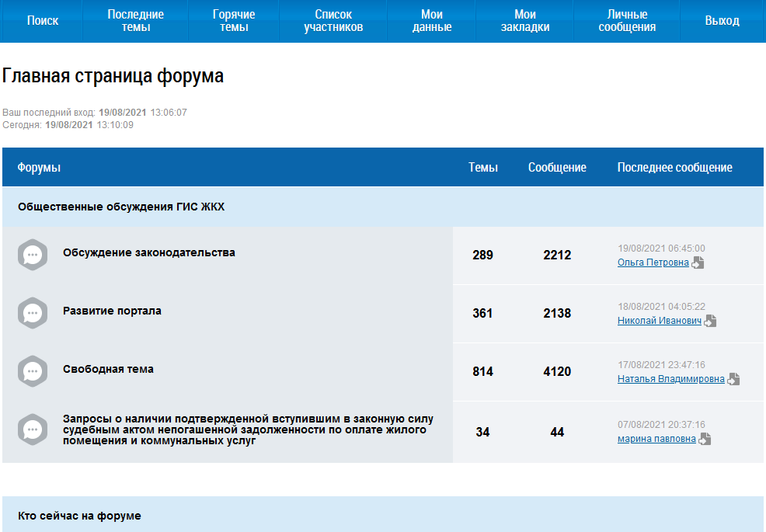
Task: Jump to last post icon after Наталья Владимировна
Action: point(733,379)
